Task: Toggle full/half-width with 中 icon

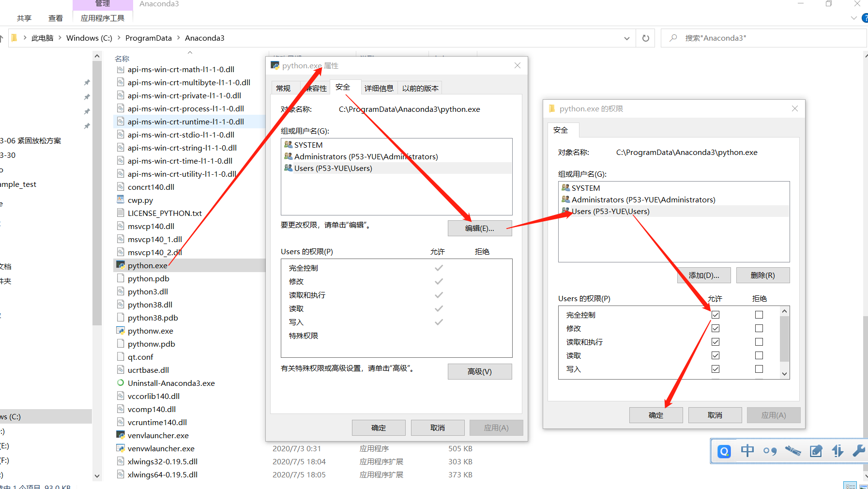Action: [747, 451]
